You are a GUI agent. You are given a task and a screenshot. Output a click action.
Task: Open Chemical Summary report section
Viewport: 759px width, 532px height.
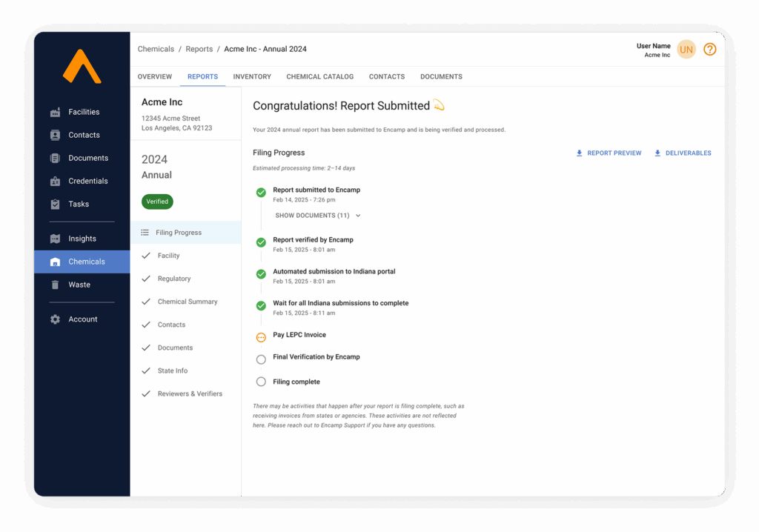[186, 302]
